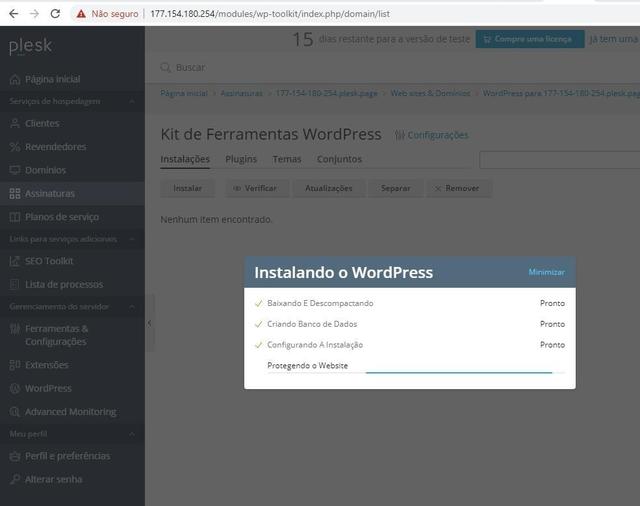
Task: Click the address bar URL
Action: [x=270, y=14]
